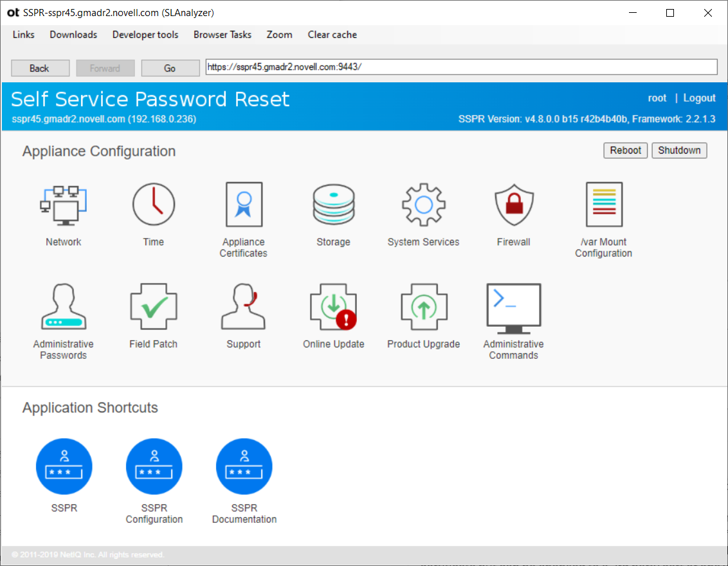The image size is (728, 566).
Task: Select the Appliance Certificates icon
Action: pos(243,205)
